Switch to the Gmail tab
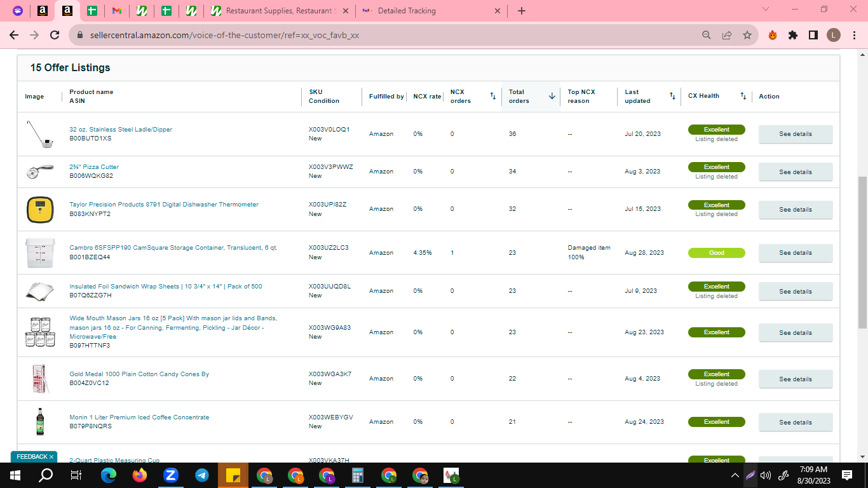This screenshot has width=868, height=488. (x=116, y=11)
